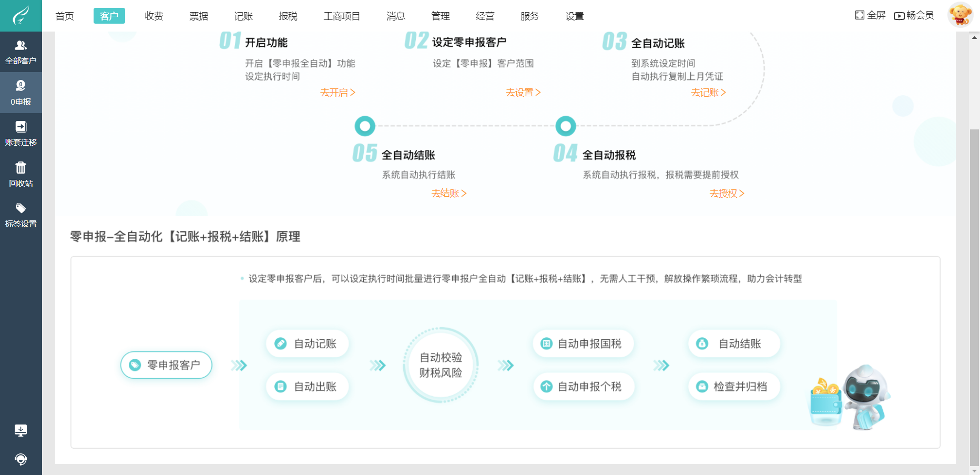Click the 畅会员 play icon
The width and height of the screenshot is (980, 475).
point(899,16)
